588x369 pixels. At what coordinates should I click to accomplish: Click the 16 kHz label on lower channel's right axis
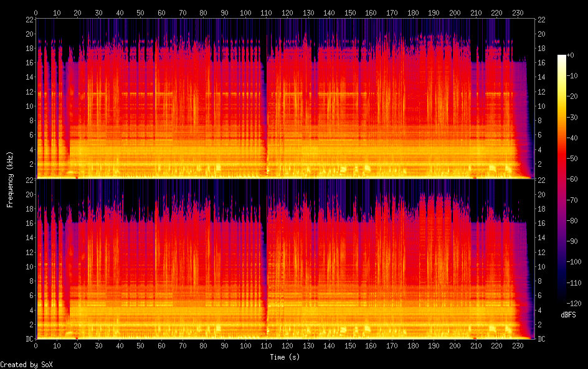tap(542, 223)
